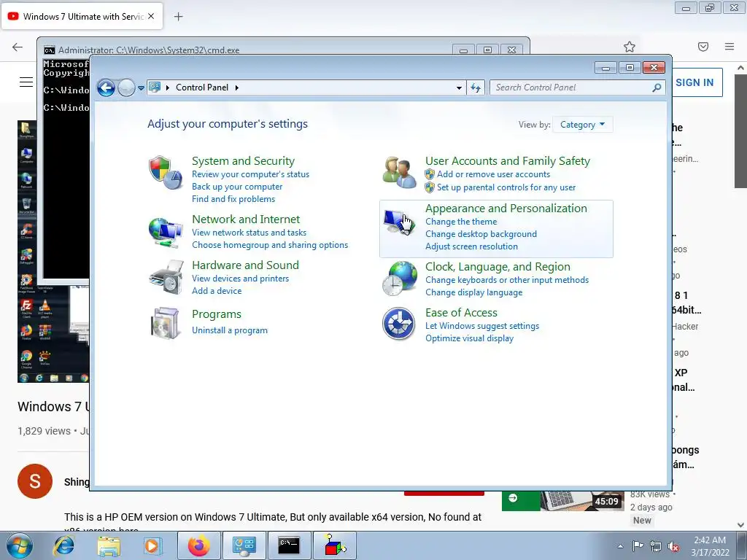Switch to cmd.exe taskbar button

pos(289,545)
